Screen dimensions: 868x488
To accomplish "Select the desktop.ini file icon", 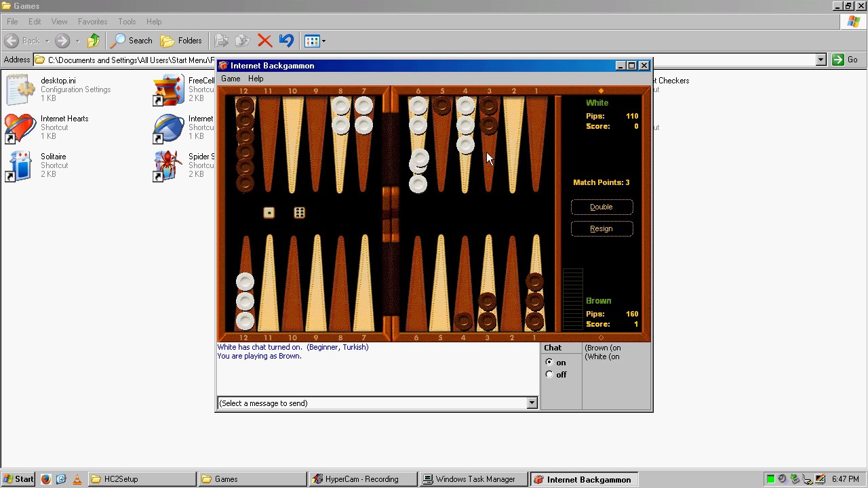I will pyautogui.click(x=20, y=89).
